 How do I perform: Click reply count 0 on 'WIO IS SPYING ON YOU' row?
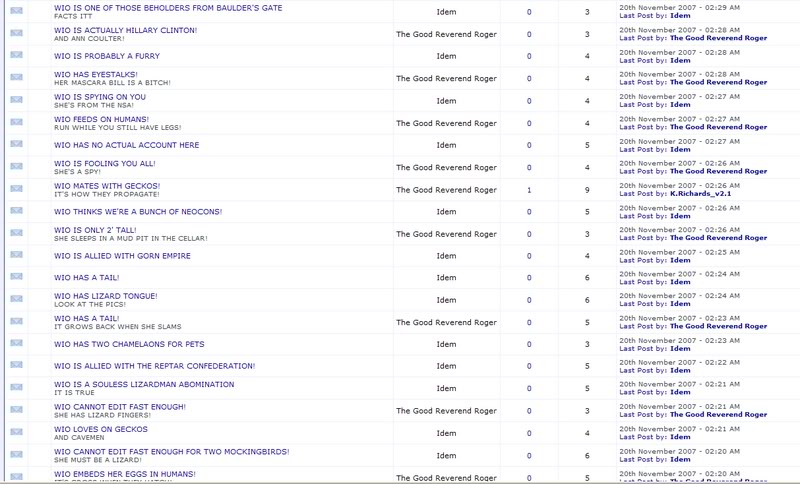(x=529, y=101)
